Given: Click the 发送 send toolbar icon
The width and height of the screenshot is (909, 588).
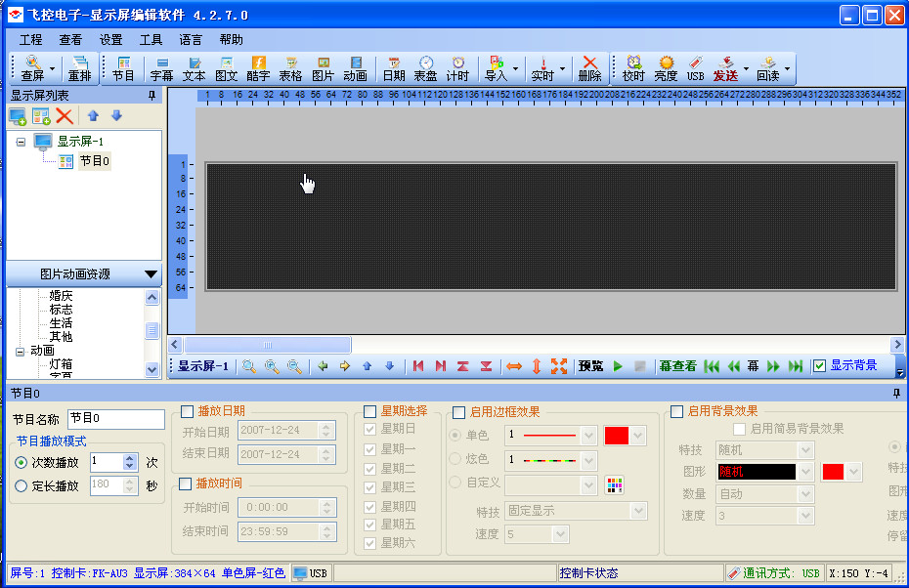Looking at the screenshot, I should (725, 68).
